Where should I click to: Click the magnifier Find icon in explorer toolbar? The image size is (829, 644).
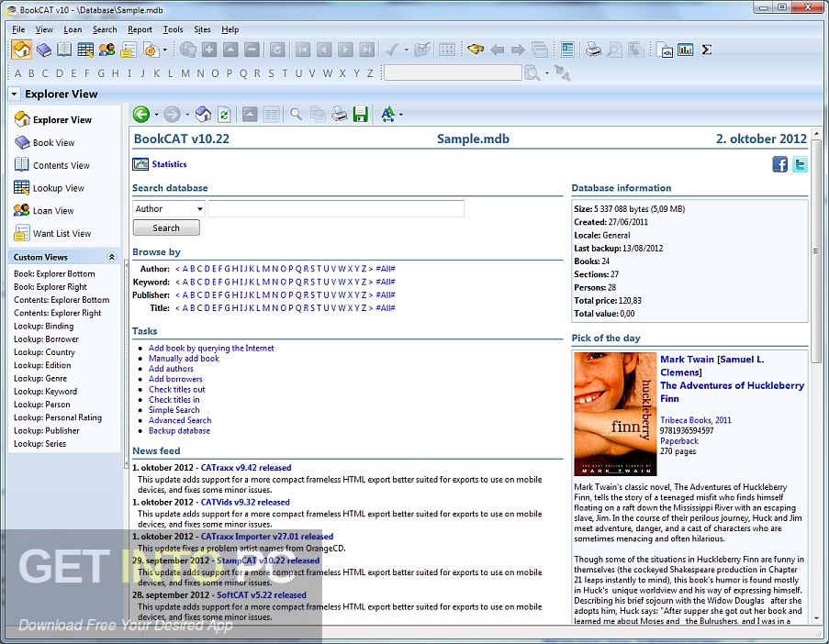pyautogui.click(x=296, y=114)
